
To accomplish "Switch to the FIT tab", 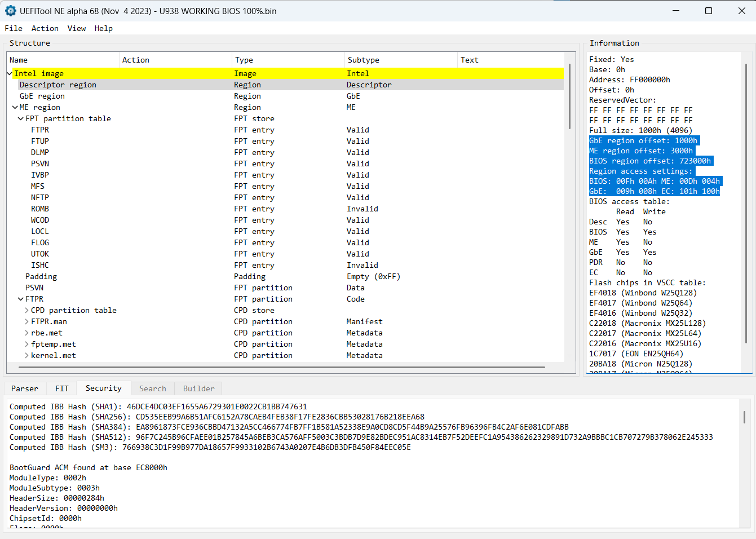I will coord(62,388).
